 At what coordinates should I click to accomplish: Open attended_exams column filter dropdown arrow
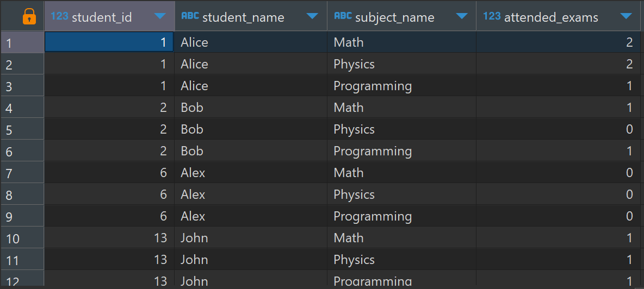[x=626, y=16]
